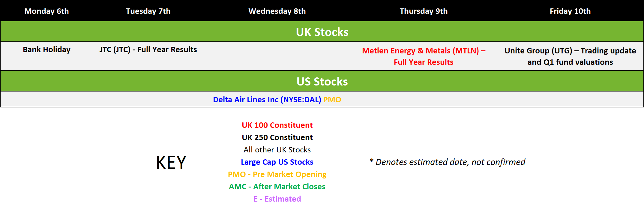The width and height of the screenshot is (644, 216).
Task: Click the Friday 10th column header
Action: coord(570,11)
